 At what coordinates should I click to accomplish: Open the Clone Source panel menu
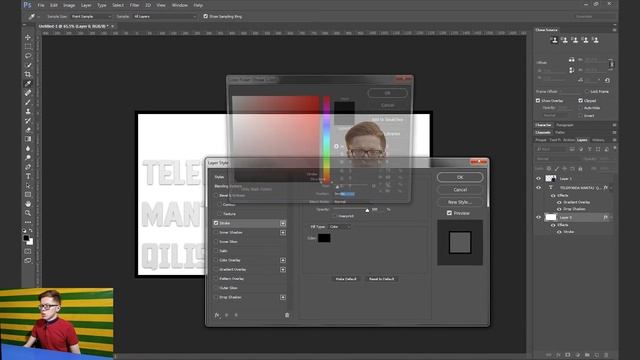pos(614,30)
